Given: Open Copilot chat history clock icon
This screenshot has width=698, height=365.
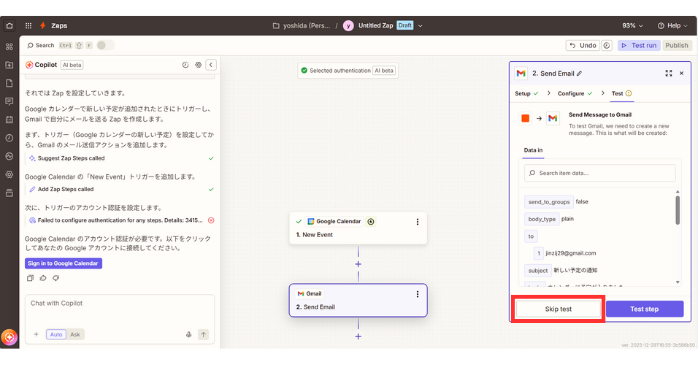Looking at the screenshot, I should [x=185, y=65].
